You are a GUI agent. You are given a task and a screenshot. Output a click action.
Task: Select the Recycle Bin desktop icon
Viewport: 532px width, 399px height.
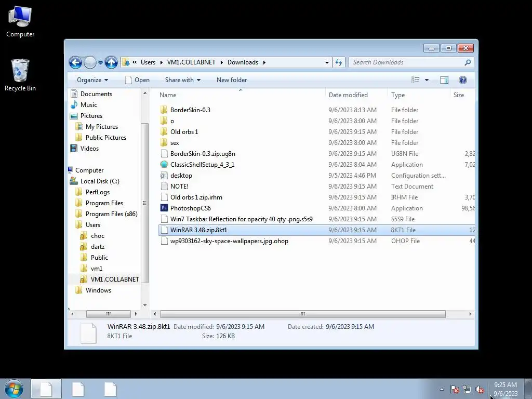point(20,75)
